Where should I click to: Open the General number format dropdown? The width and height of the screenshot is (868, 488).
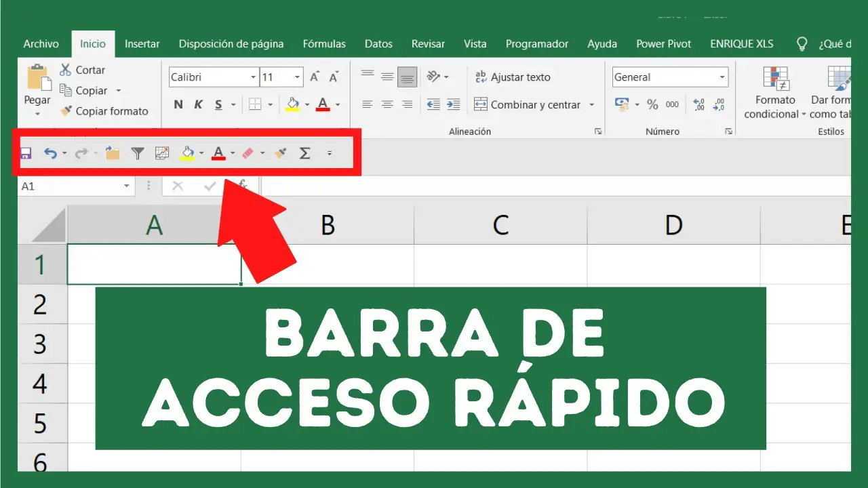pos(722,77)
